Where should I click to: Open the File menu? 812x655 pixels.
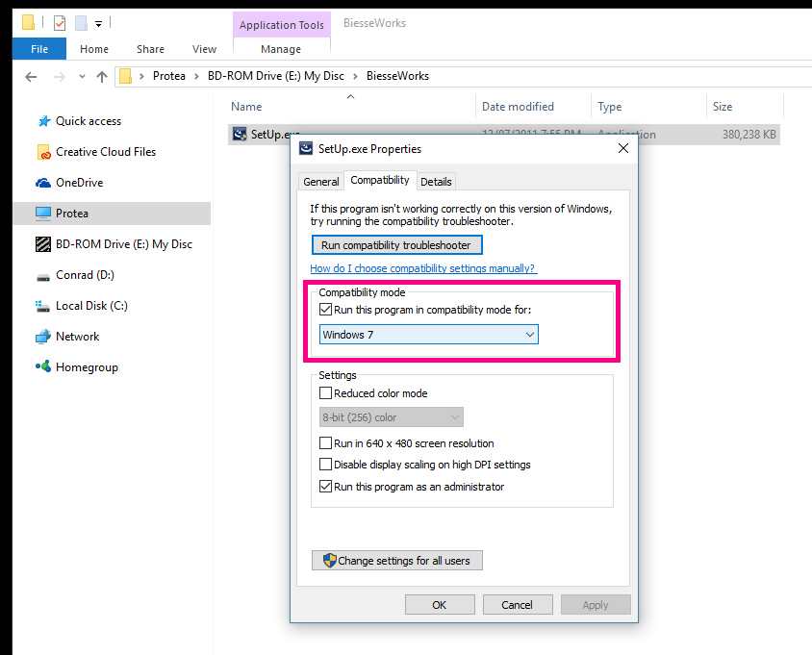point(39,49)
